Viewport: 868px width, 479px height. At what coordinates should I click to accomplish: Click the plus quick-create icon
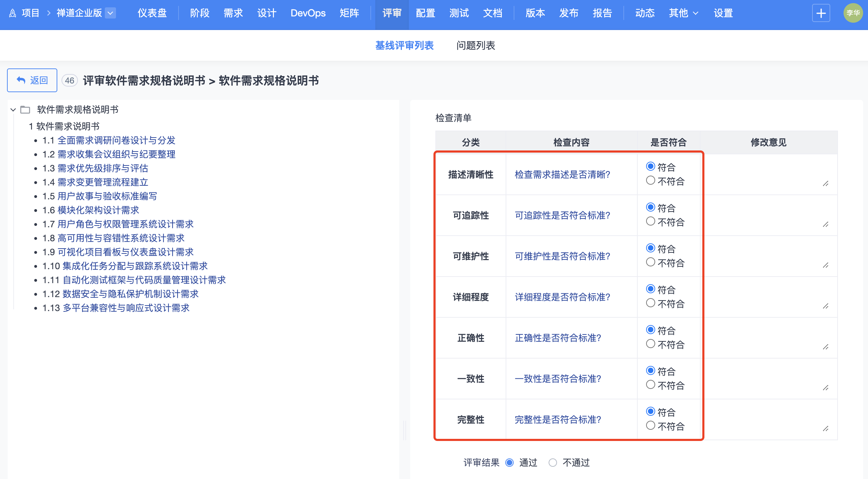coord(821,13)
